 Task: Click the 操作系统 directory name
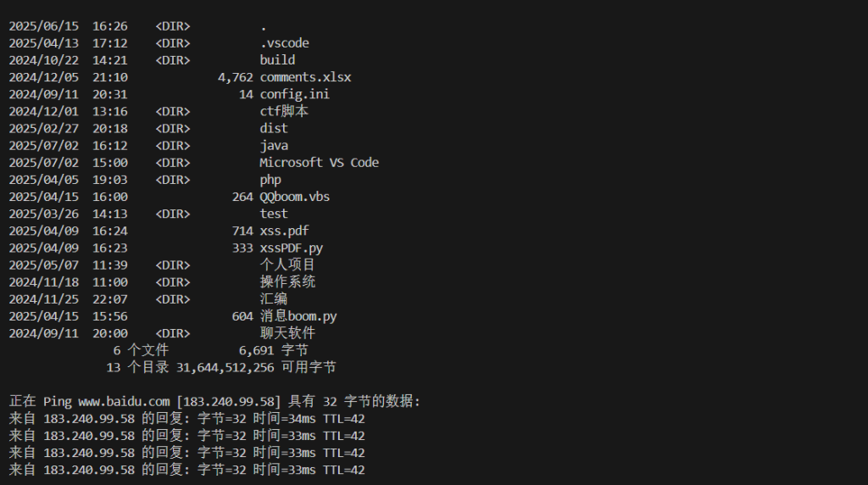(287, 282)
